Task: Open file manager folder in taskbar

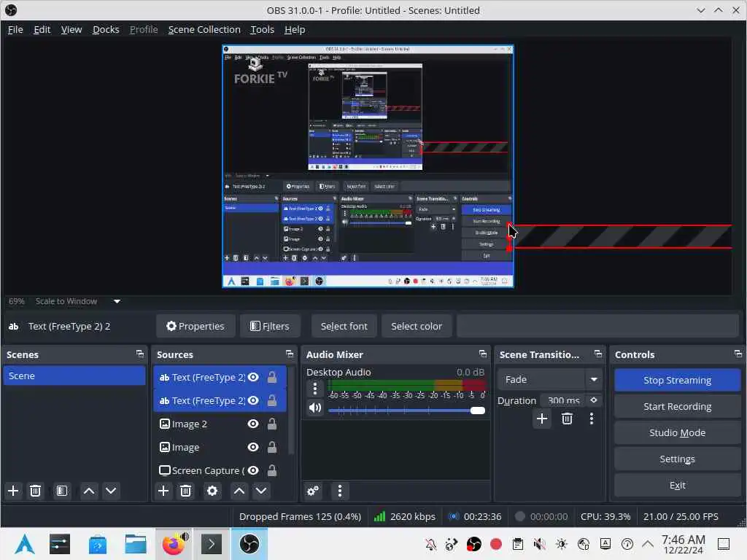Action: [135, 543]
